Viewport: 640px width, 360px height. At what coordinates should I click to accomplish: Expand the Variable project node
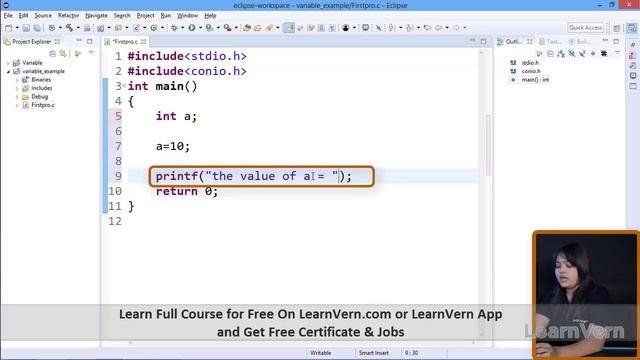(x=8, y=63)
